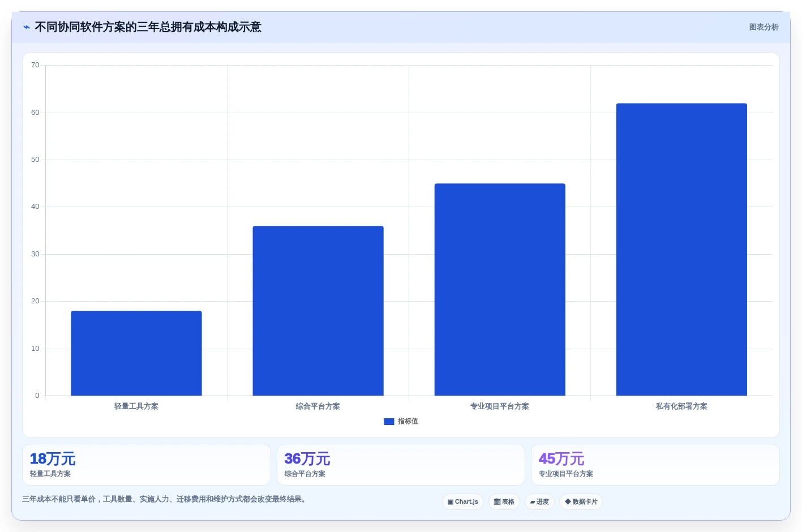Click the 指标值 legend label
This screenshot has height=532, width=802.
pos(408,422)
